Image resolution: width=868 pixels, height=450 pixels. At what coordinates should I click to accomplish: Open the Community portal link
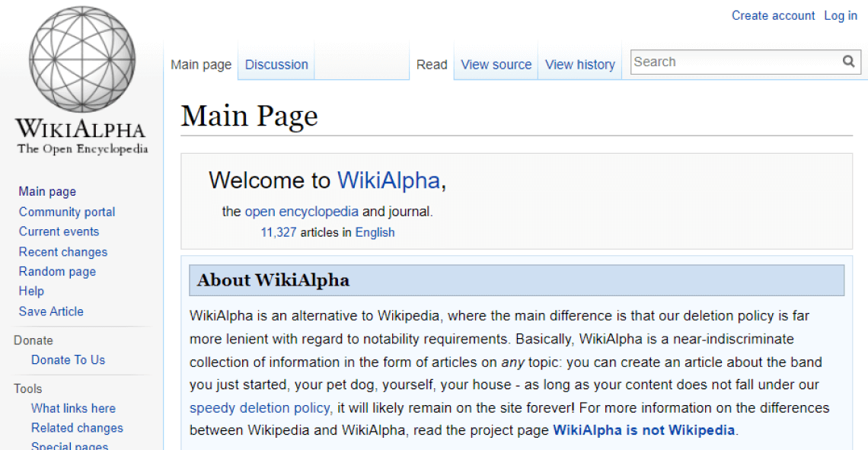click(67, 212)
